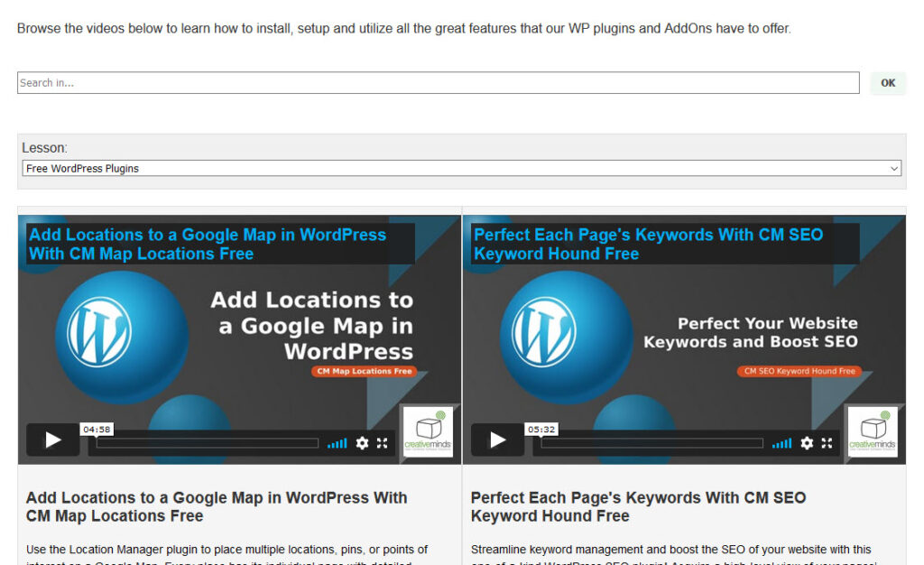
Task: Click description starting Streamline keyword management
Action: coord(673,556)
